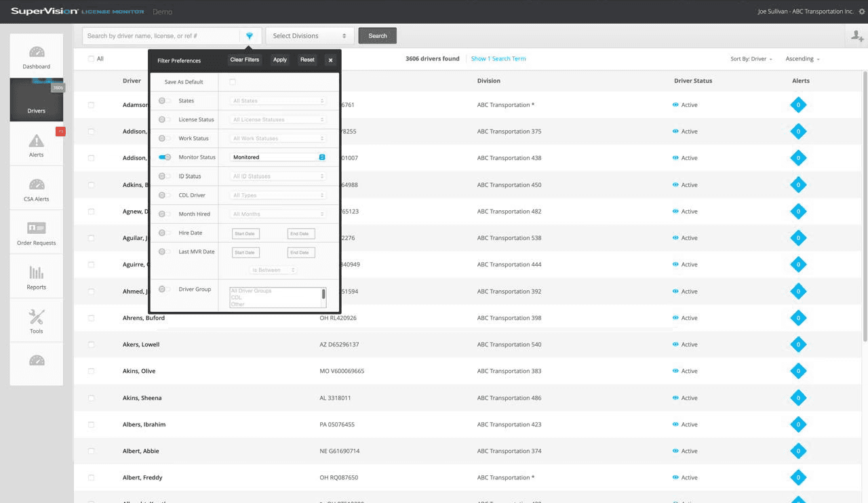Viewport: 868px width, 503px height.
Task: Open the Select Divisions dropdown
Action: (x=310, y=36)
